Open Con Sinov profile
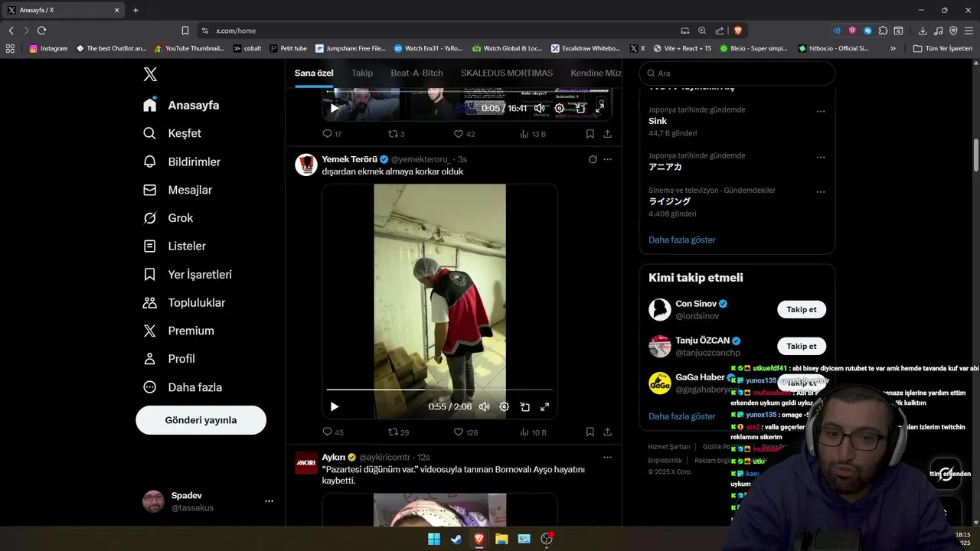The image size is (980, 551). click(x=696, y=304)
